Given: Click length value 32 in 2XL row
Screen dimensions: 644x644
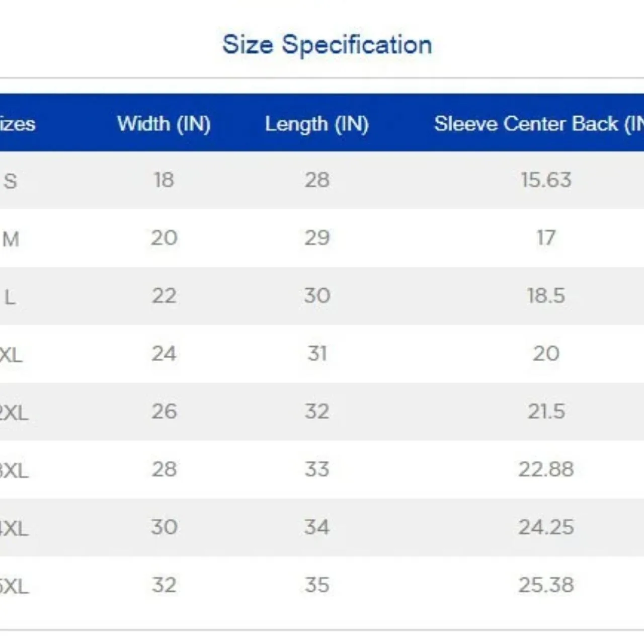Looking at the screenshot, I should [x=317, y=412].
